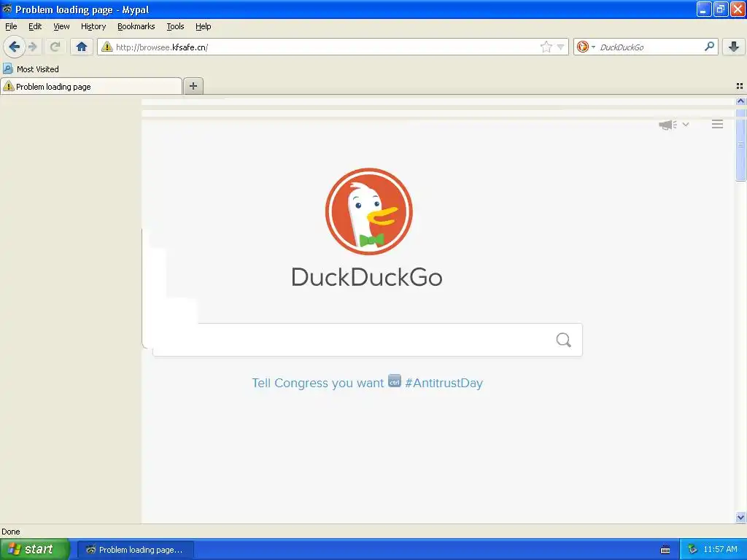Click the DuckDuckGo wordmark text
747x560 pixels.
[367, 277]
